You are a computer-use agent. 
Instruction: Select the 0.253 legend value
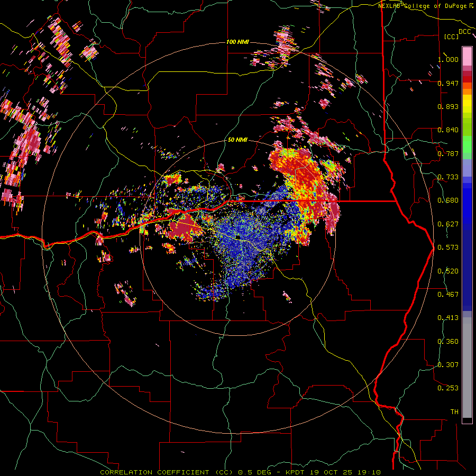[x=448, y=388]
